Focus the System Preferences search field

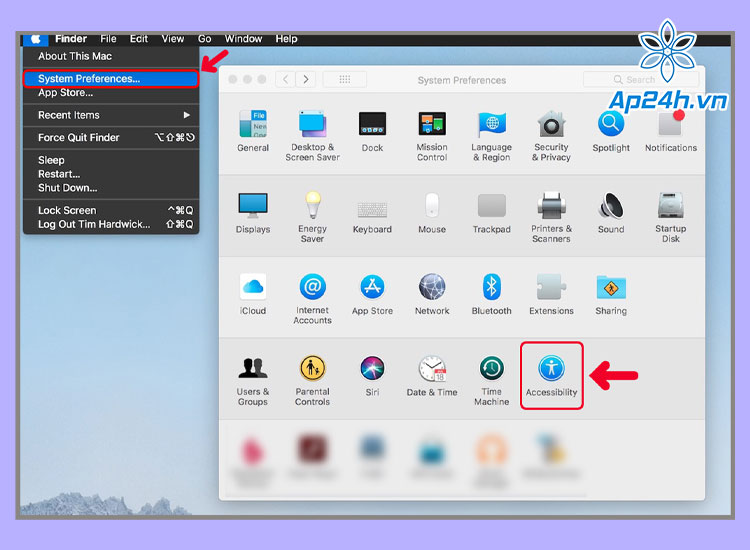641,79
